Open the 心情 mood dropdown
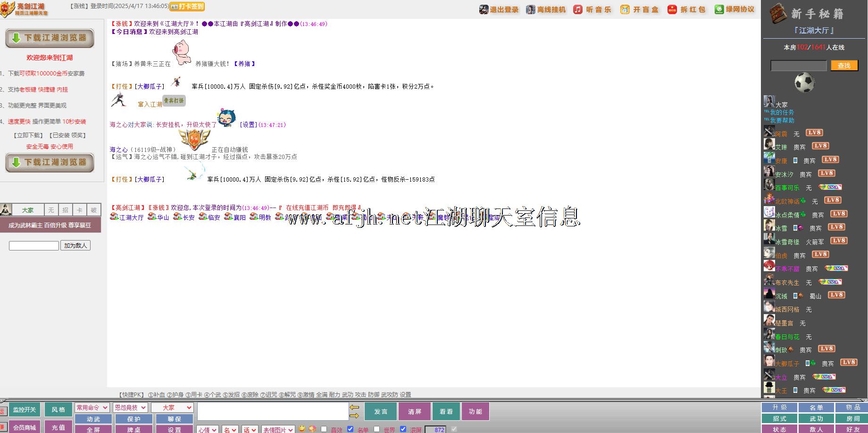Viewport: 868px width, 433px height. point(207,430)
